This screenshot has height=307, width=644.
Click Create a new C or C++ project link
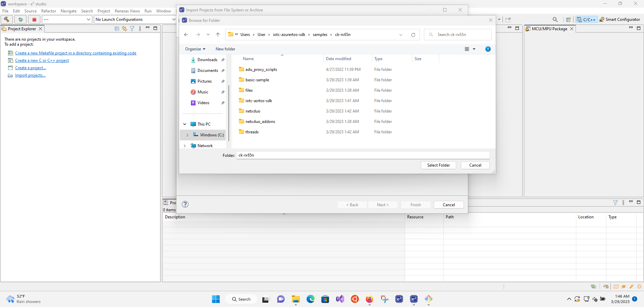42,60
